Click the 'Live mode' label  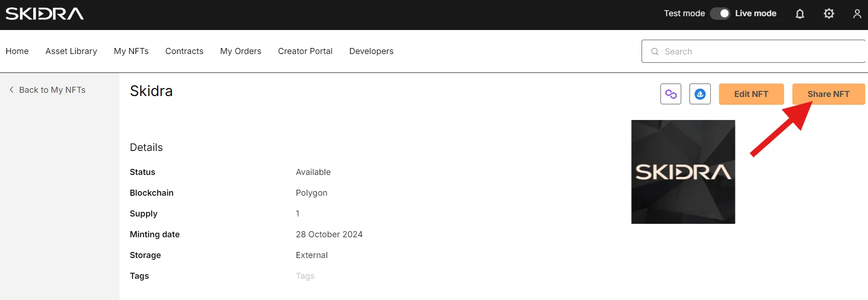click(x=756, y=13)
